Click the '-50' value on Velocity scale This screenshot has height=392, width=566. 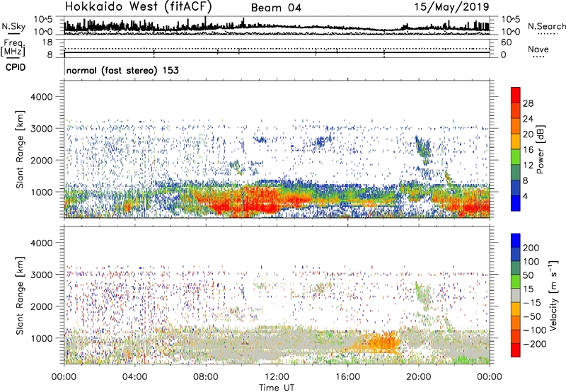coord(532,316)
